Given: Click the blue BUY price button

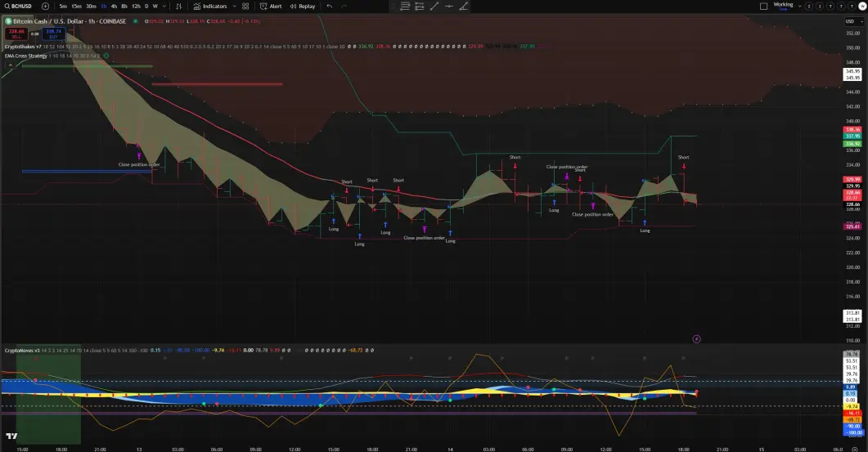Looking at the screenshot, I should point(54,34).
